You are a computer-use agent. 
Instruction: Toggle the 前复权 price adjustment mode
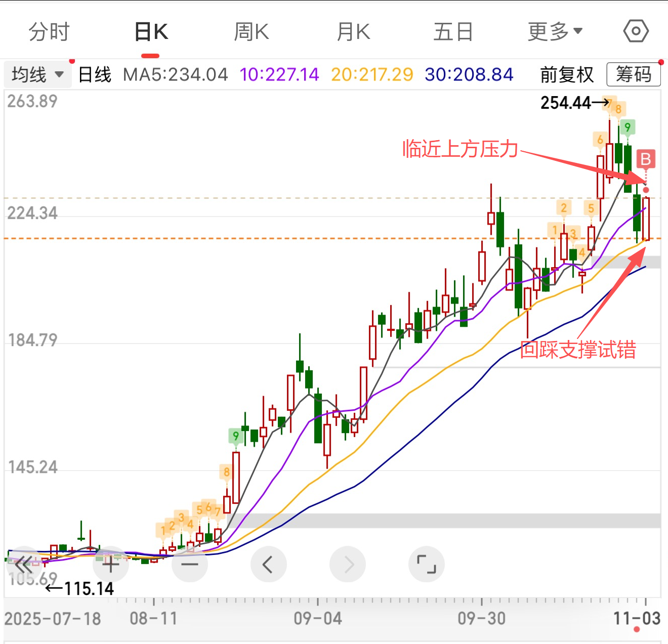tap(567, 75)
